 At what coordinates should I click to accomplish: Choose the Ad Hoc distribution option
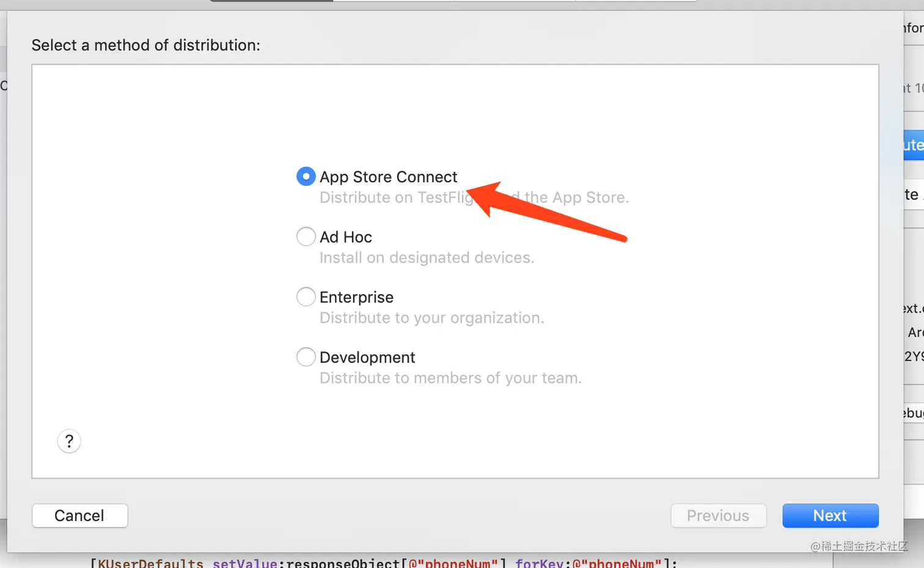point(306,237)
